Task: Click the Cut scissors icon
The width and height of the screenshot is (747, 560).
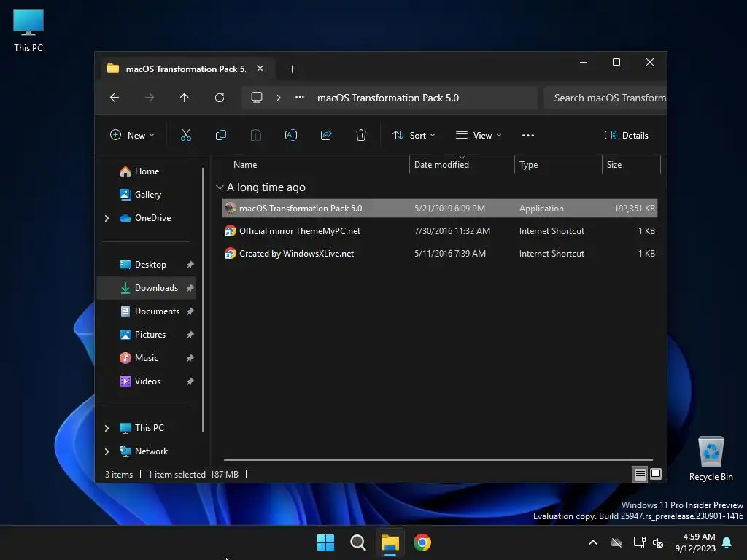Action: click(186, 135)
